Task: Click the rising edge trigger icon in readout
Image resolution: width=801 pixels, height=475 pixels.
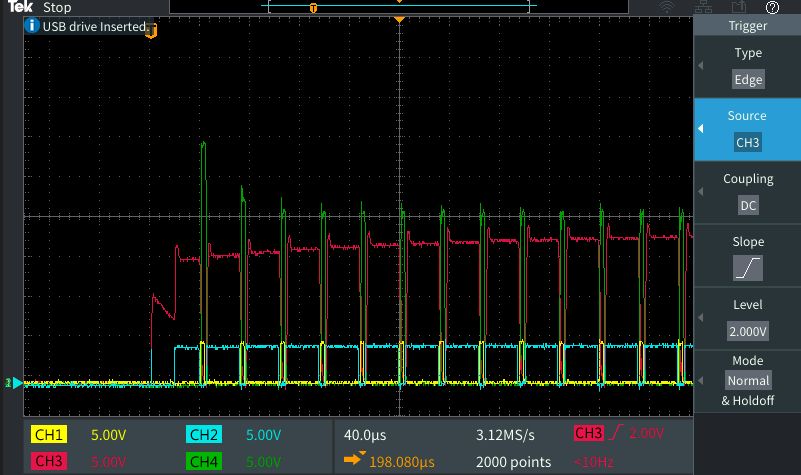Action: click(617, 433)
